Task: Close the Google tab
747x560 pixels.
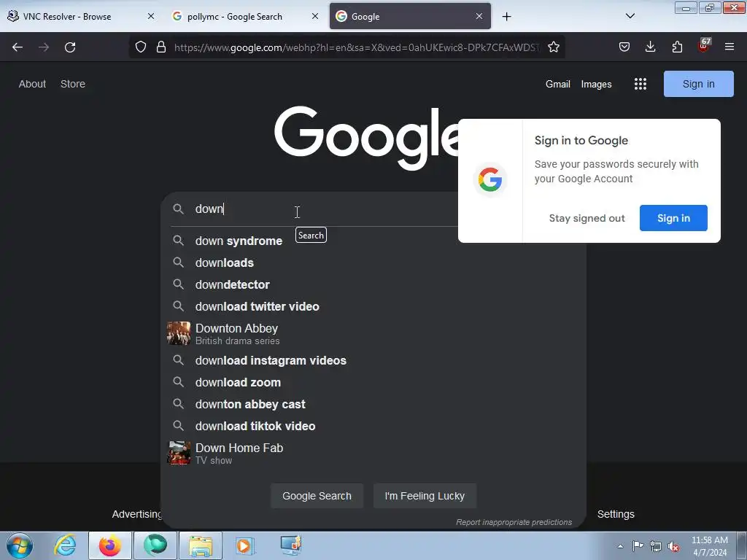Action: point(479,16)
